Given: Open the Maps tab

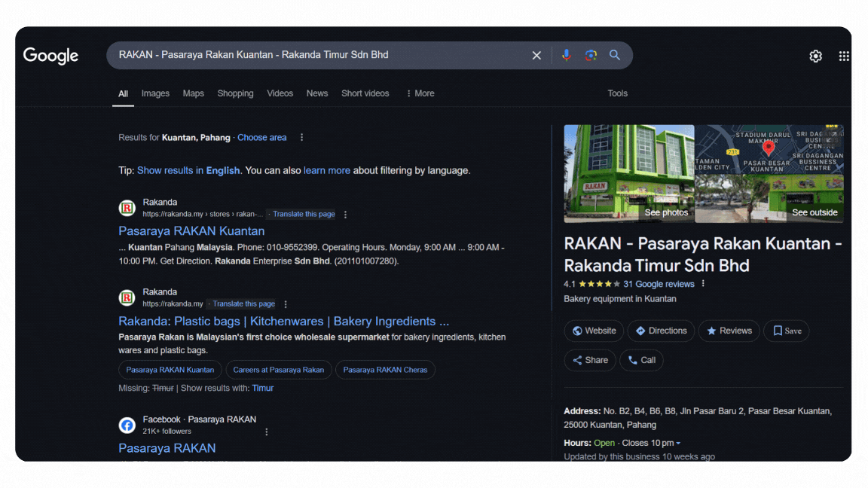Looking at the screenshot, I should click(x=193, y=93).
